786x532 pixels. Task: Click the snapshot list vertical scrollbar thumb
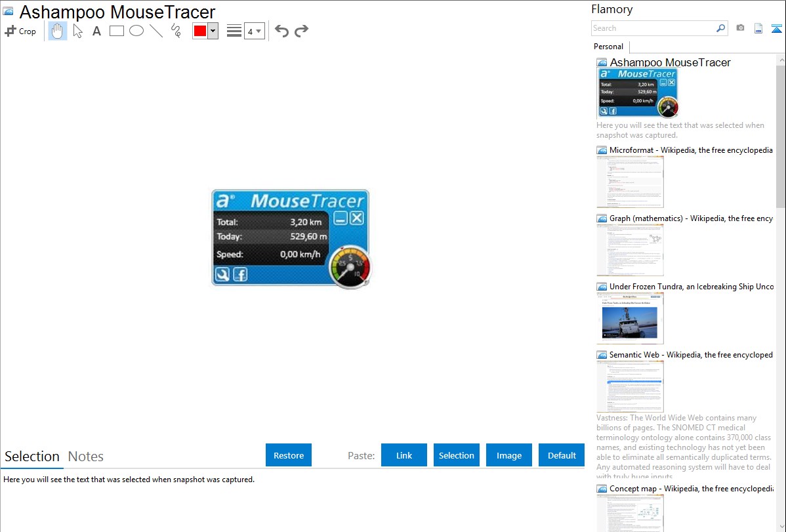click(781, 136)
